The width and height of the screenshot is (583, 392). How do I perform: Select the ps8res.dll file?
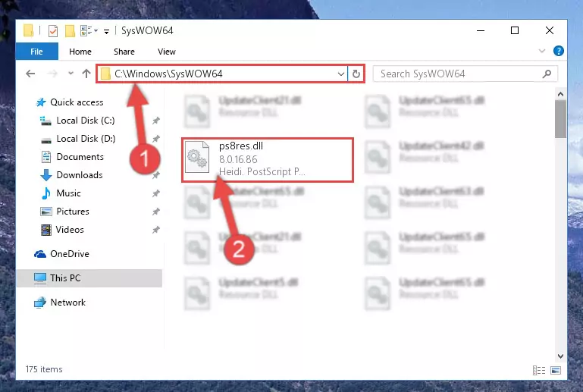[x=268, y=160]
